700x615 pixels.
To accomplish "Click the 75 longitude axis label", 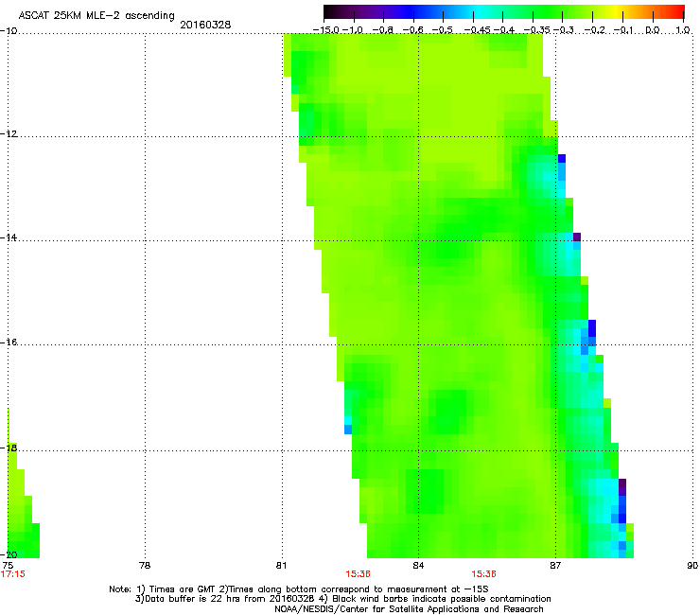I will click(8, 566).
